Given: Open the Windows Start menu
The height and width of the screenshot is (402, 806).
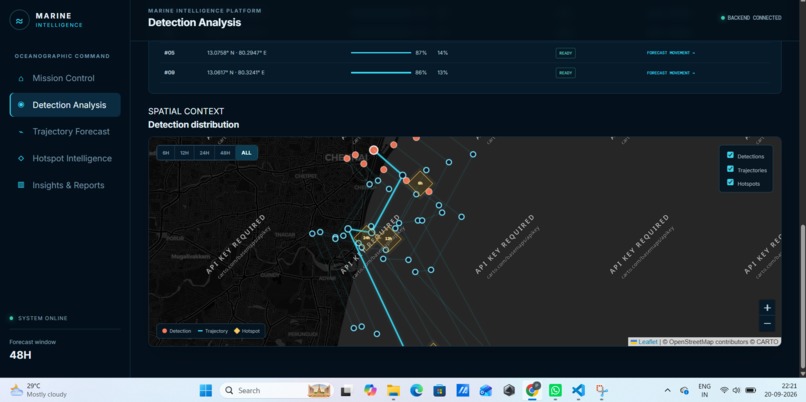Looking at the screenshot, I should [x=206, y=390].
